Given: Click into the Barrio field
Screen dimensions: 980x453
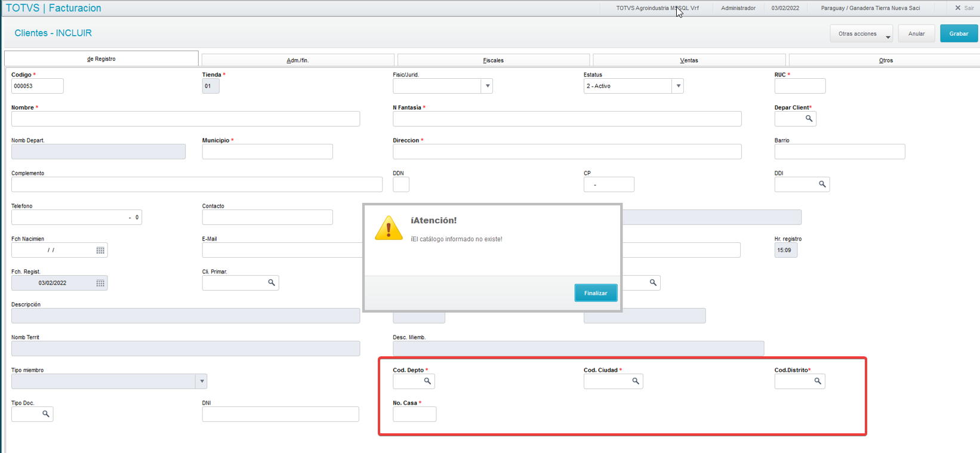Looking at the screenshot, I should pos(840,152).
